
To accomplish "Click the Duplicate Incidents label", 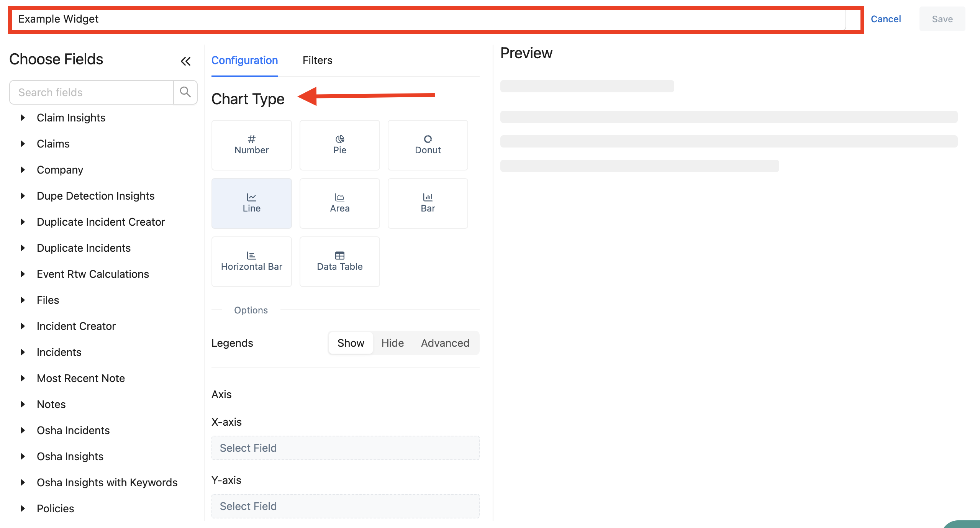I will pyautogui.click(x=84, y=248).
